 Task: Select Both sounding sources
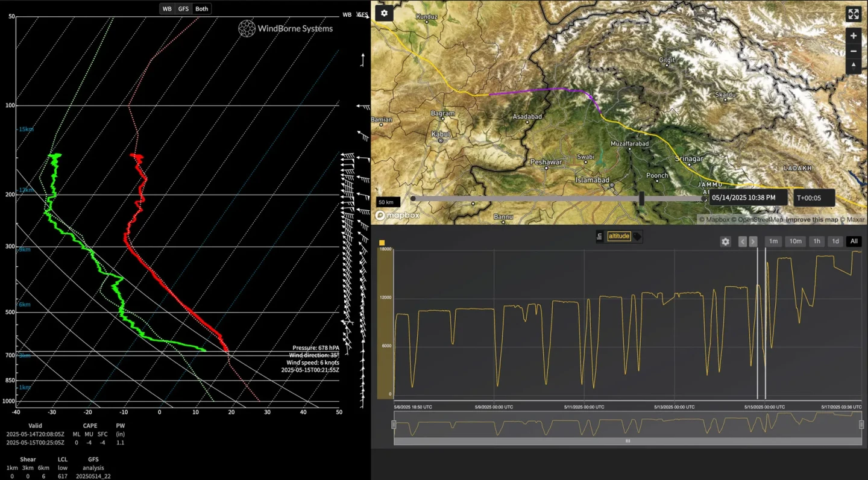click(x=202, y=8)
